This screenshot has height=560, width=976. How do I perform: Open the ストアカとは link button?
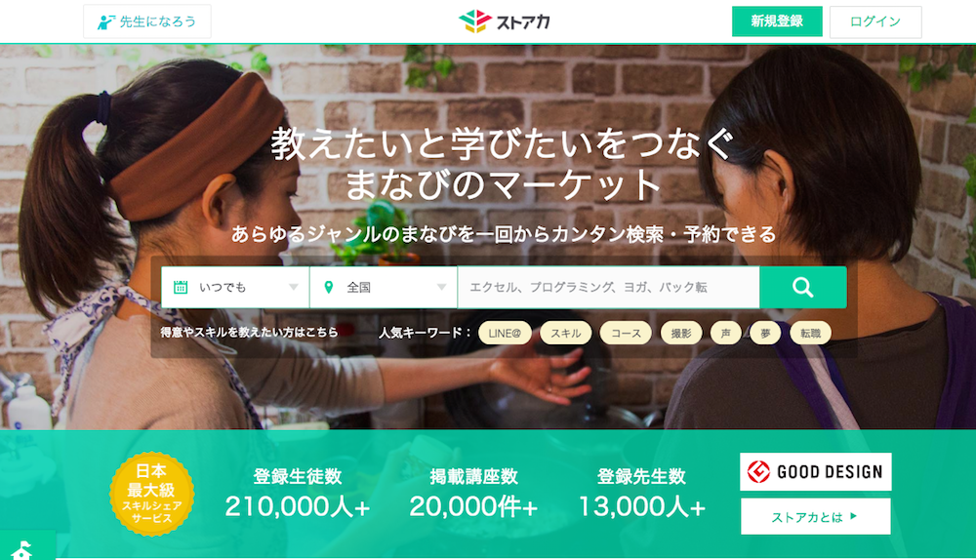point(815,516)
